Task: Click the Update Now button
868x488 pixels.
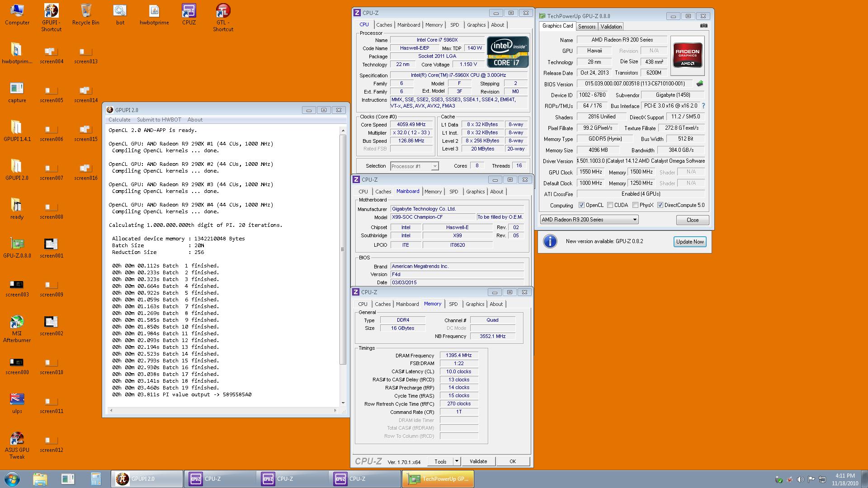Action: click(x=690, y=242)
